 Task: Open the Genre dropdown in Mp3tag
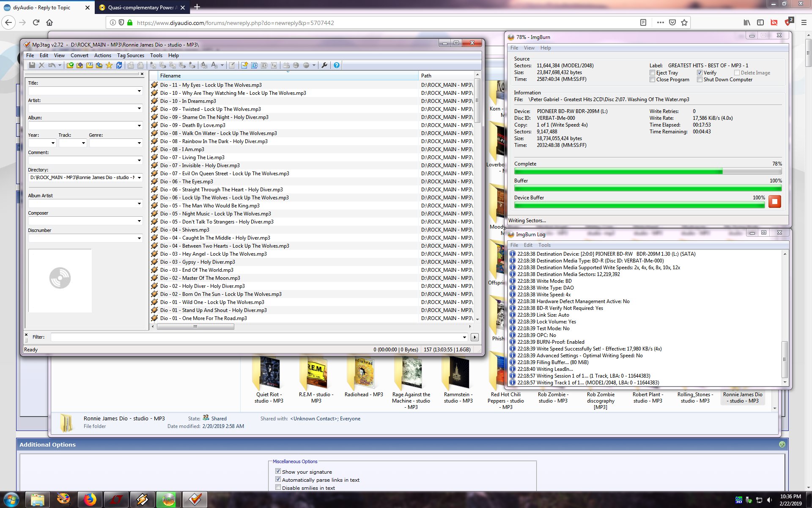pyautogui.click(x=139, y=143)
